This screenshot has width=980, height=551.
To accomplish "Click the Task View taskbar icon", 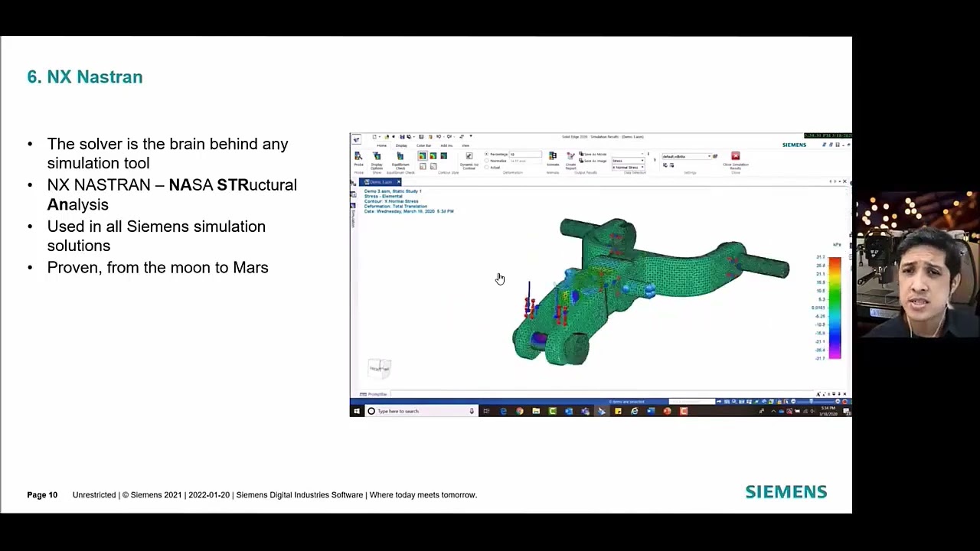I will (x=486, y=411).
